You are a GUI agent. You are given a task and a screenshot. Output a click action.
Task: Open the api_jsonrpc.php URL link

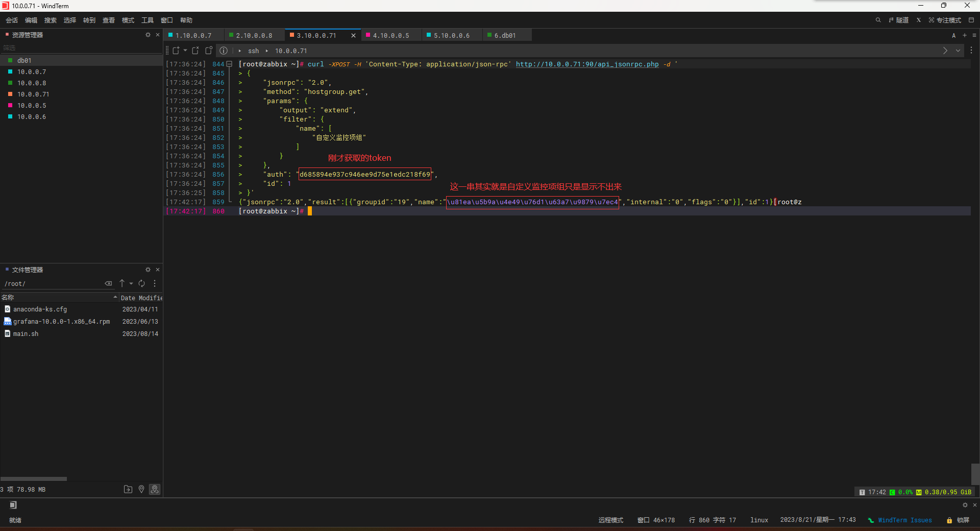(x=587, y=64)
